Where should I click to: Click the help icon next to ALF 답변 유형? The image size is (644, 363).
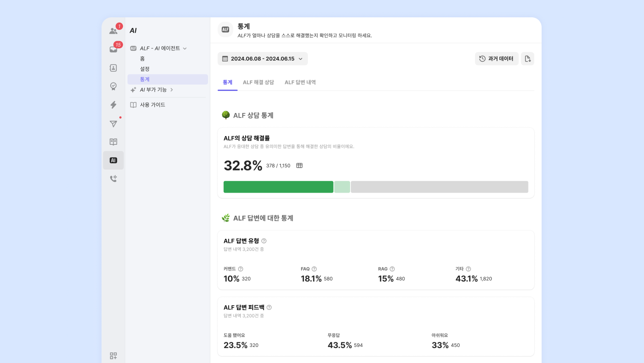(x=264, y=241)
